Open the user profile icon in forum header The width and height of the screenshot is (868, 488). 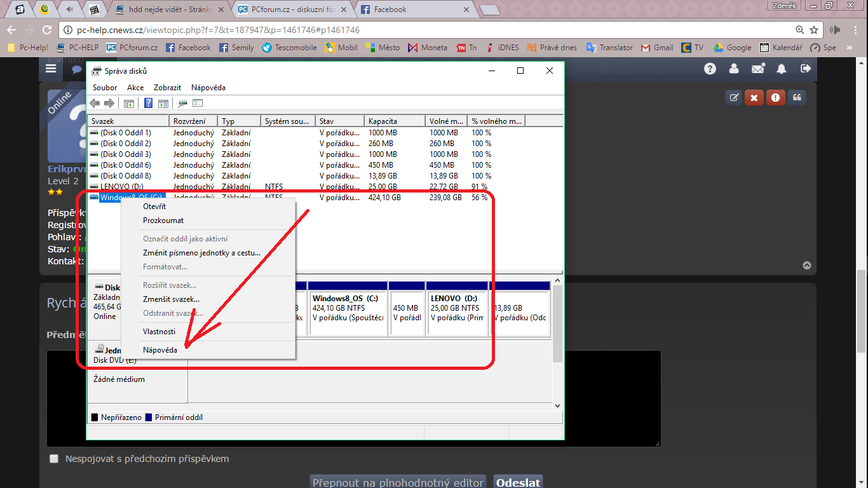(x=734, y=69)
